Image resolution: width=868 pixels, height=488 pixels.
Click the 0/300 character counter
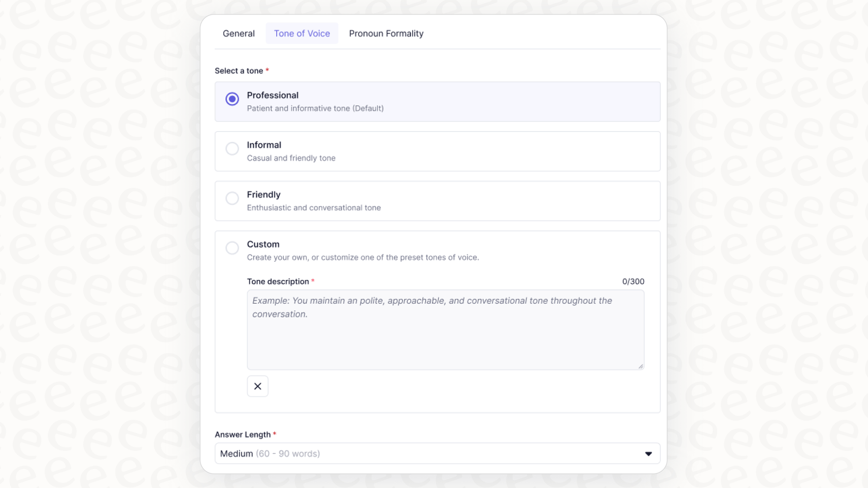point(633,281)
